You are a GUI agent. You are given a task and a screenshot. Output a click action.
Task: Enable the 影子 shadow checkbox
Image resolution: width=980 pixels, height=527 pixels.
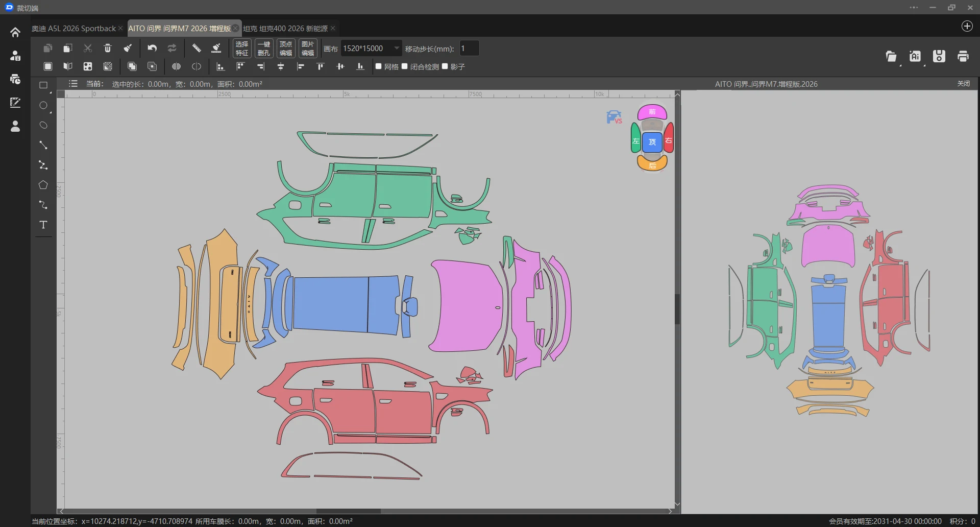(x=445, y=66)
